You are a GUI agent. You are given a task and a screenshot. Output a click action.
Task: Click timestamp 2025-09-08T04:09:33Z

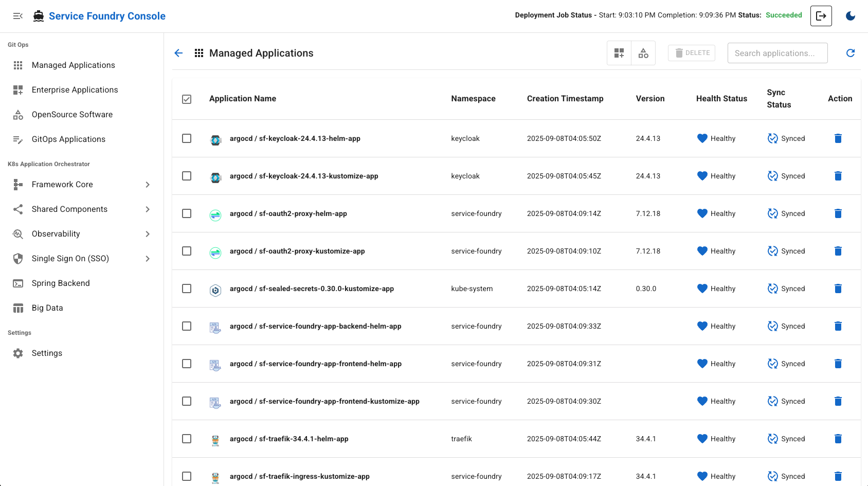pos(564,326)
